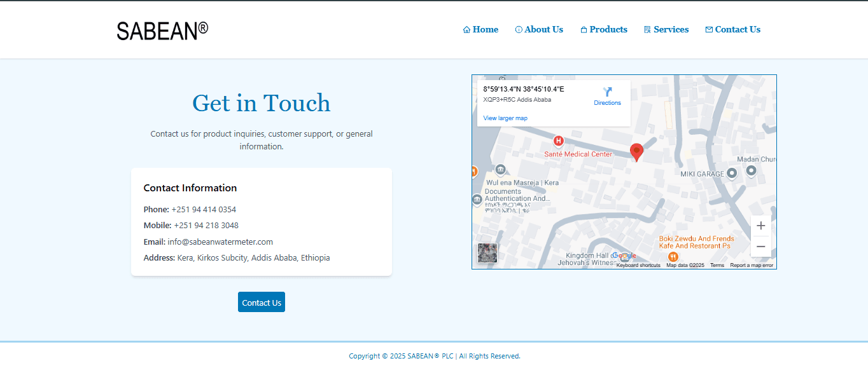Open the Services menu item
868x382 pixels.
click(x=666, y=29)
